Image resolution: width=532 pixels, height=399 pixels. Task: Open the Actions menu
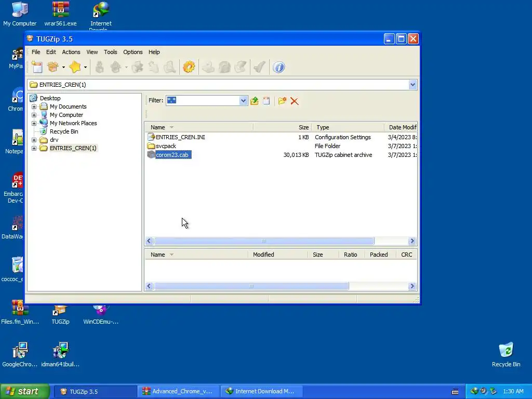pyautogui.click(x=71, y=52)
